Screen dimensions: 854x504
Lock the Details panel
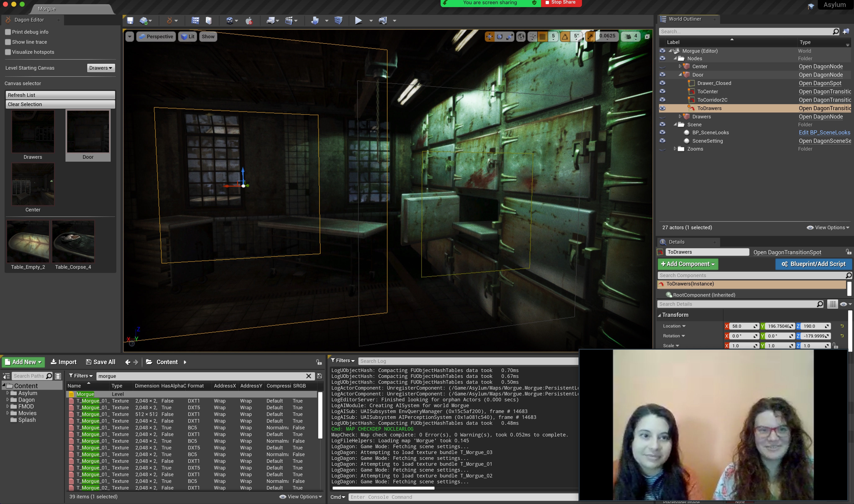click(848, 252)
